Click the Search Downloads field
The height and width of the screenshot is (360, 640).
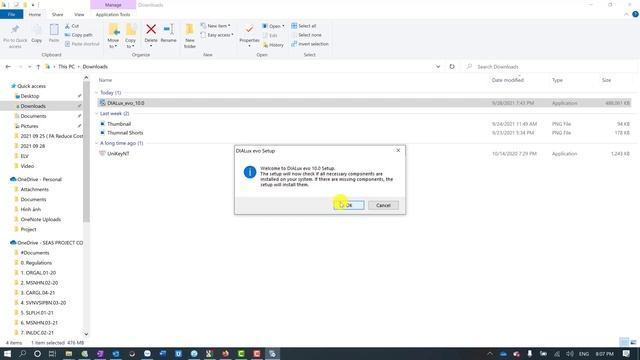coord(551,67)
